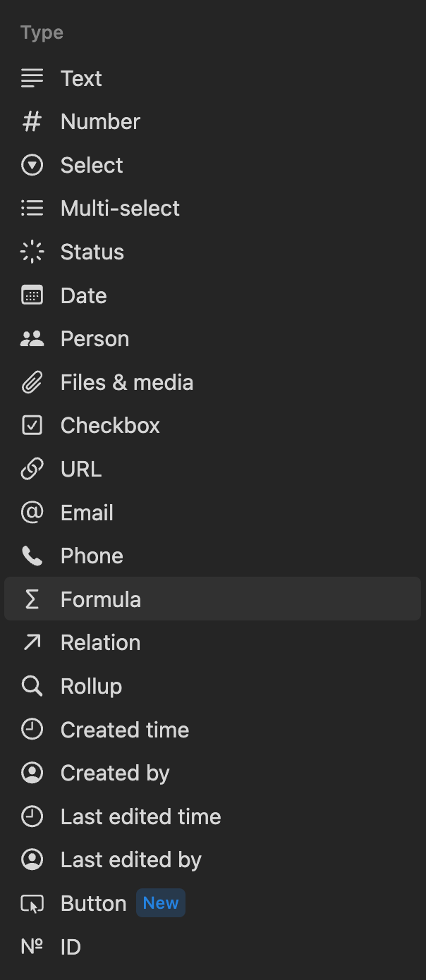This screenshot has width=426, height=980.
Task: Click the Date calendar icon
Action: point(32,295)
